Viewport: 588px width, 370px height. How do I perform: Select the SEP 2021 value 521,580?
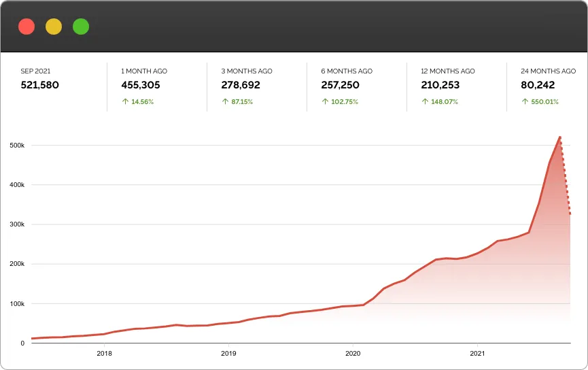click(40, 85)
